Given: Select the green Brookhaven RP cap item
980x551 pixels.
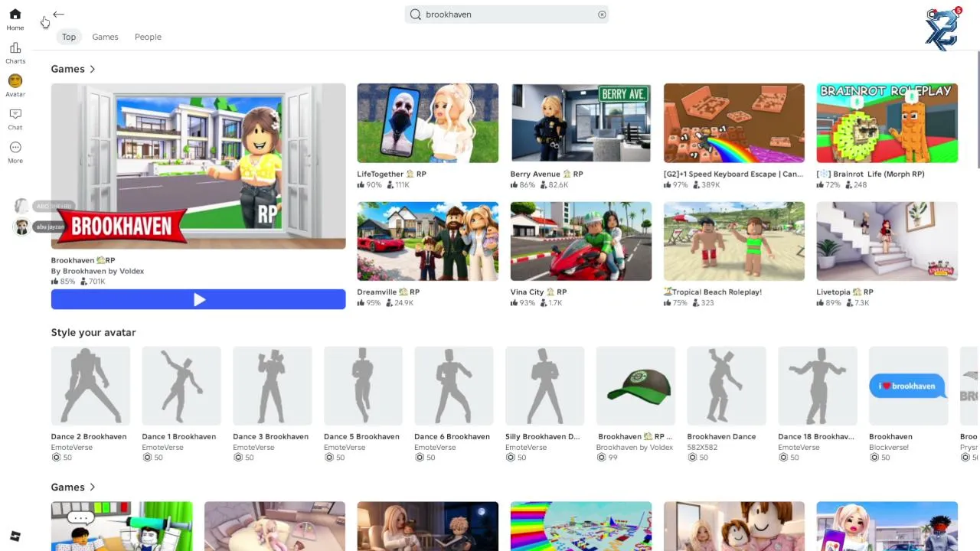Looking at the screenshot, I should (x=635, y=386).
